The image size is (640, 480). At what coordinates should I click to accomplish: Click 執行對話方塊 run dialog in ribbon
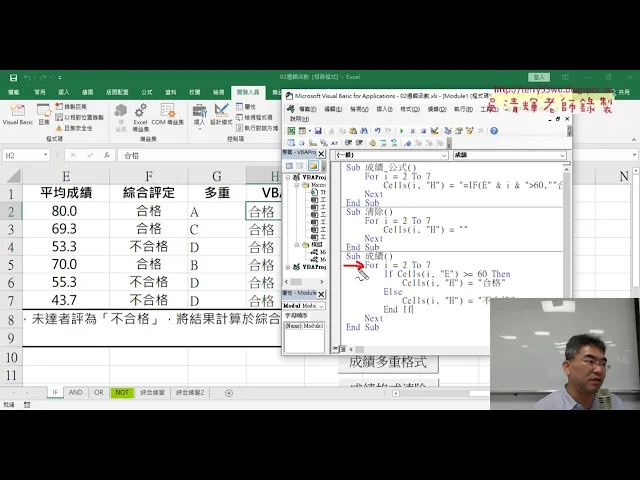click(x=257, y=128)
